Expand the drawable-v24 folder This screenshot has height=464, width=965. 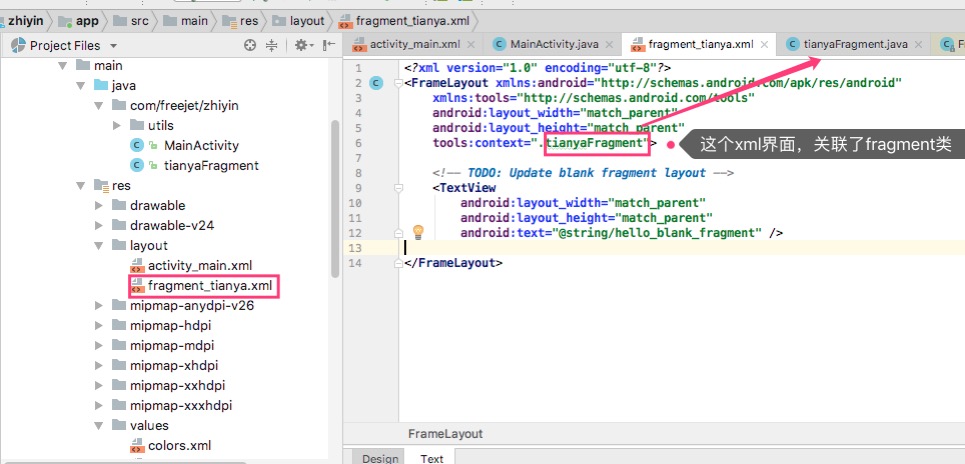tap(98, 225)
